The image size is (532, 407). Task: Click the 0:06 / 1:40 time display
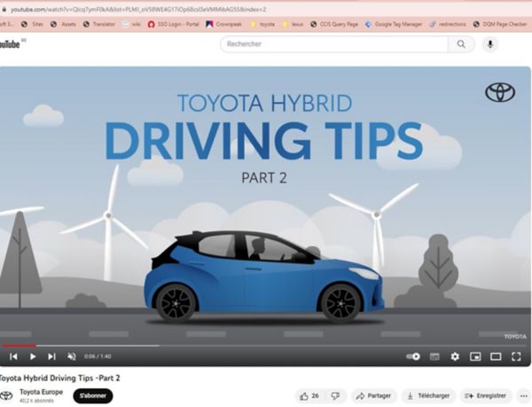98,356
